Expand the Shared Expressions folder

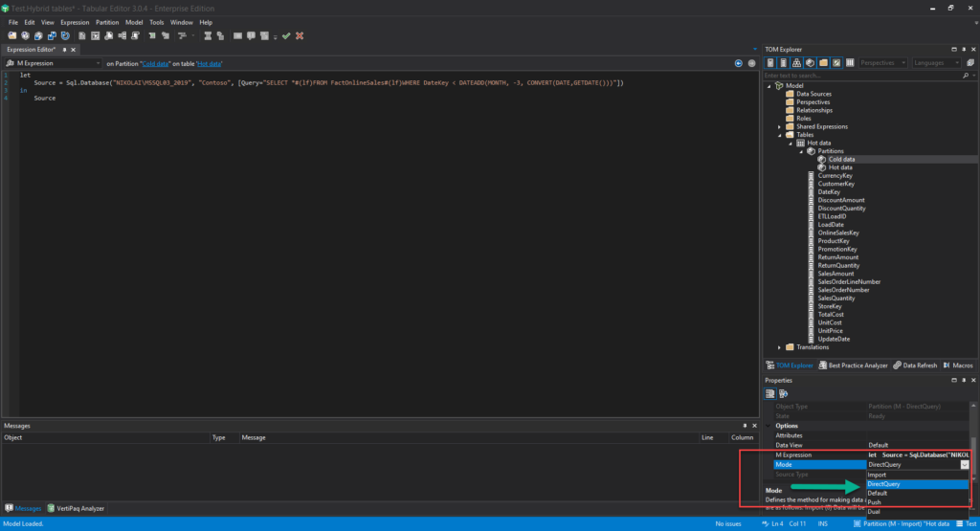click(779, 127)
